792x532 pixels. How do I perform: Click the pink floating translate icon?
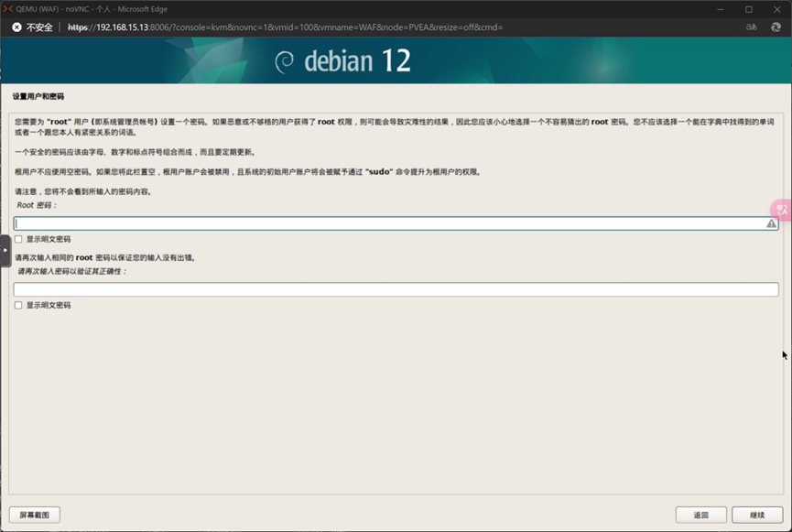tap(782, 209)
